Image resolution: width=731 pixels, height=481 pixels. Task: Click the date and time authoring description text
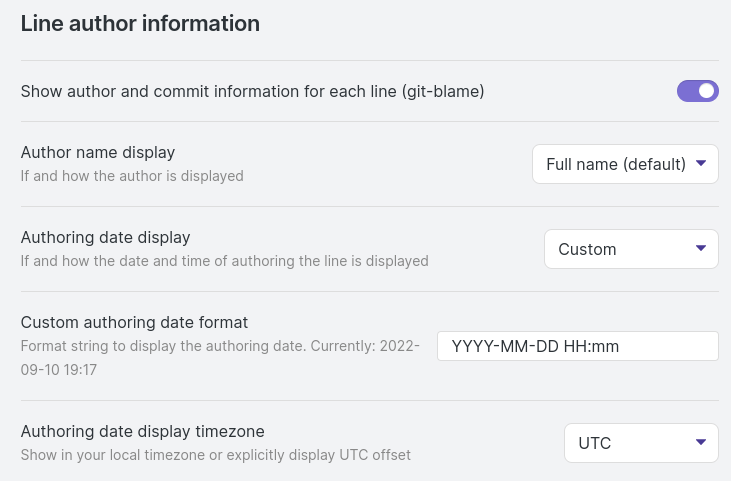(x=224, y=261)
